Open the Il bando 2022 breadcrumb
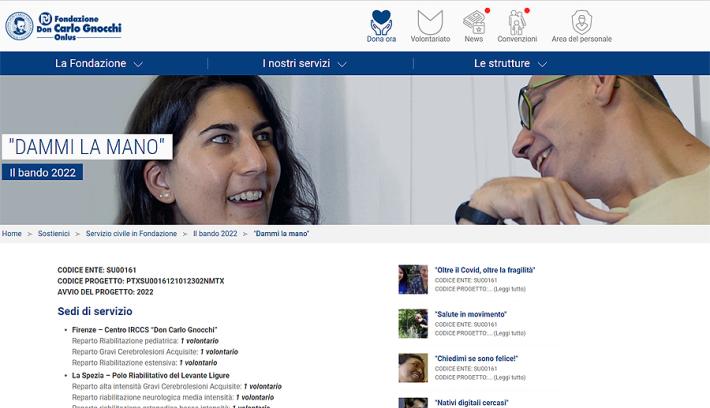Image resolution: width=710 pixels, height=408 pixels. (215, 234)
